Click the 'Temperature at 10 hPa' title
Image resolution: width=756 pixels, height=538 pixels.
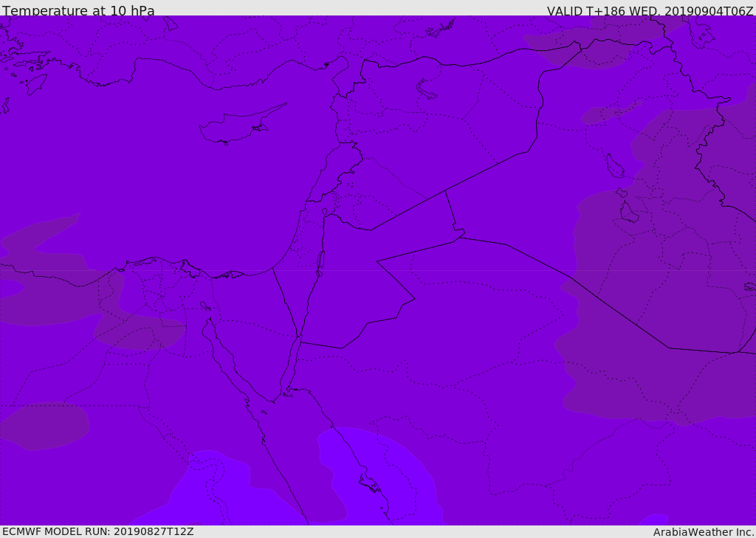(78, 10)
